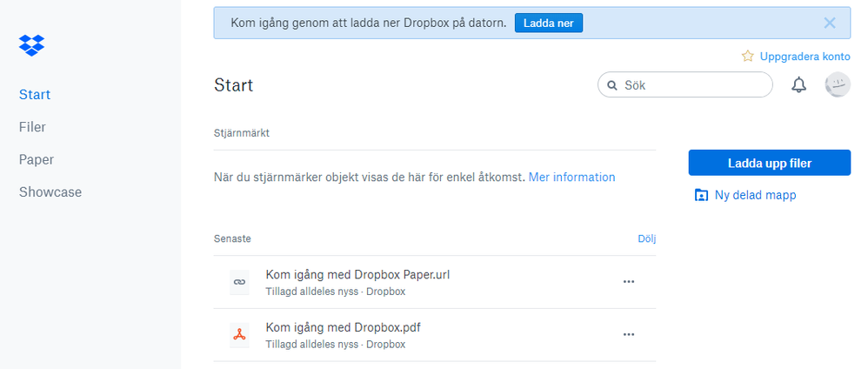Open more options for Kom igång med Dropbox.pdf
The width and height of the screenshot is (868, 369).
point(629,335)
